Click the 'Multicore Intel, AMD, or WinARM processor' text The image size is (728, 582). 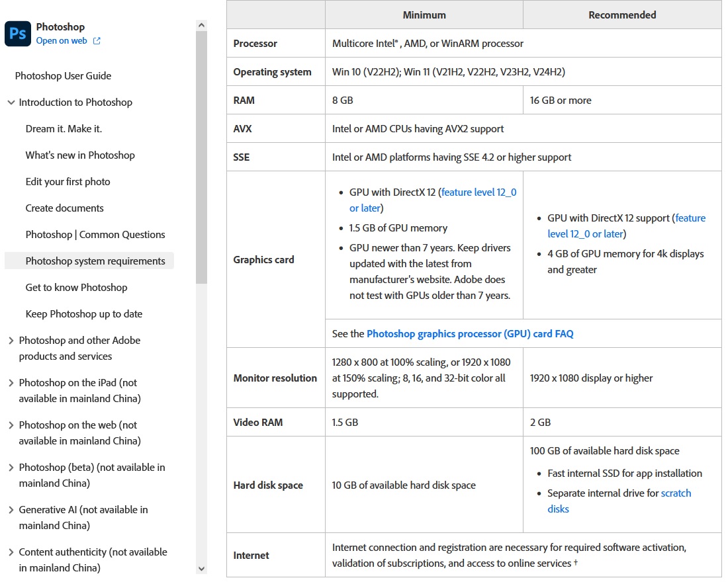tap(428, 44)
